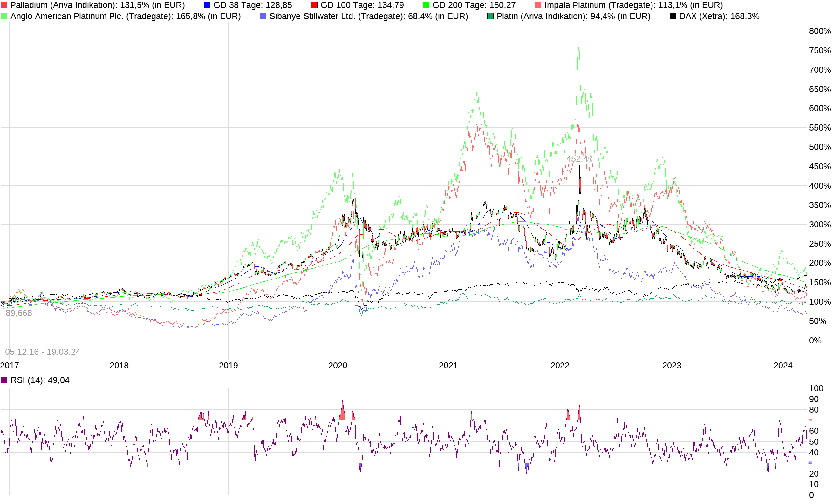Click the Palladium legend marker square
Viewport: 840px width, 504px height.
pos(4,5)
